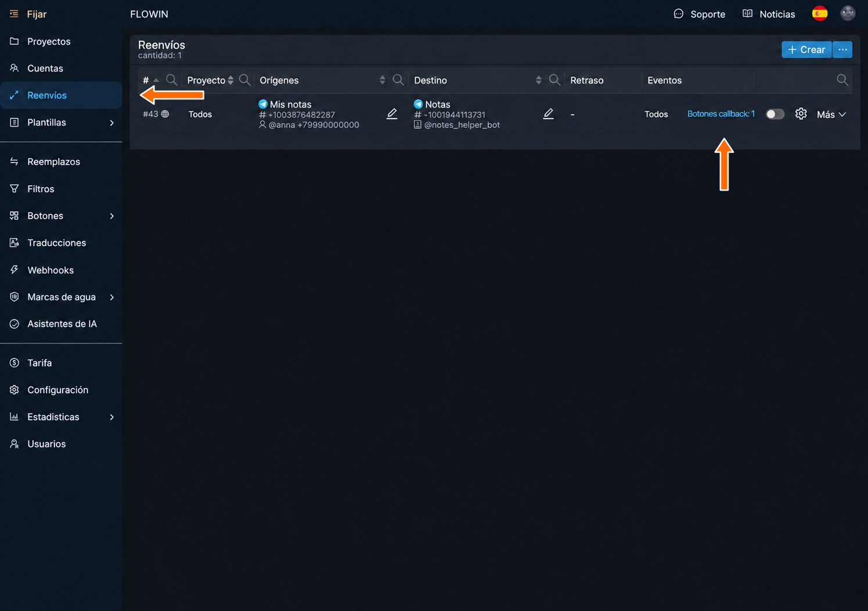The image size is (868, 611).
Task: Click the Orígenes column search icon
Action: (398, 80)
